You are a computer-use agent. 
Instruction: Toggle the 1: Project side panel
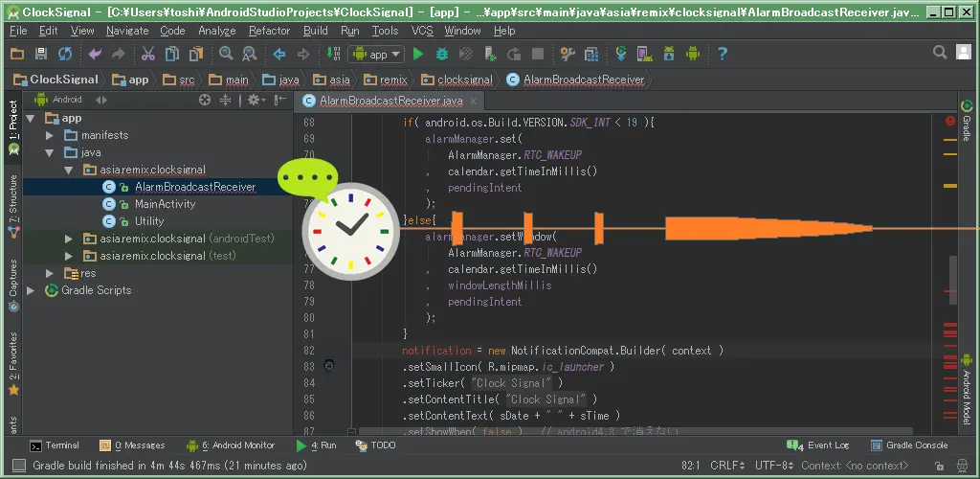pyautogui.click(x=13, y=128)
